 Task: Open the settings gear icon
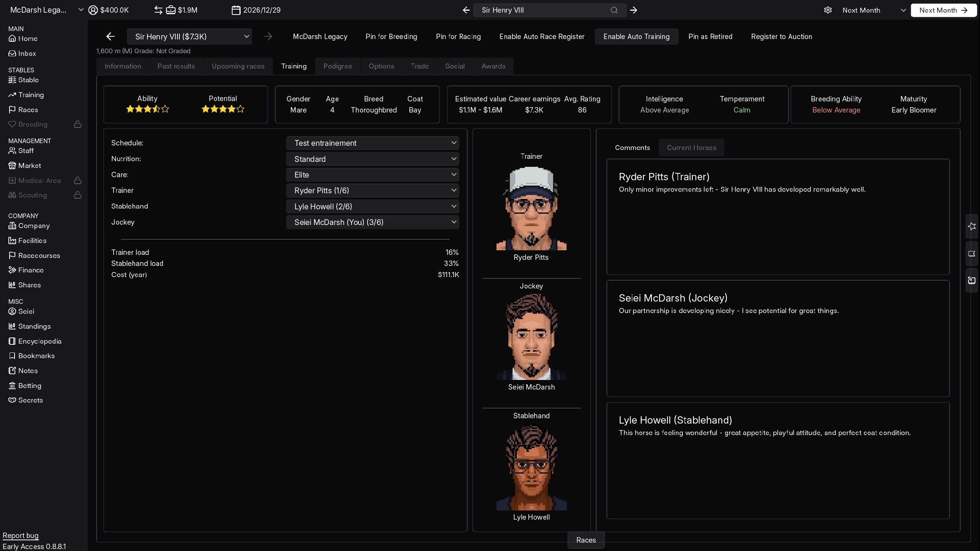[x=828, y=10]
